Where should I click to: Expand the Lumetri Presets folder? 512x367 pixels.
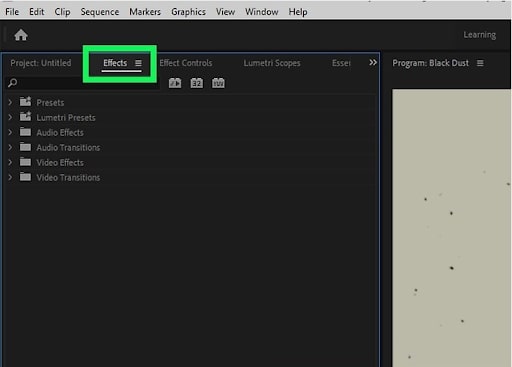click(10, 117)
